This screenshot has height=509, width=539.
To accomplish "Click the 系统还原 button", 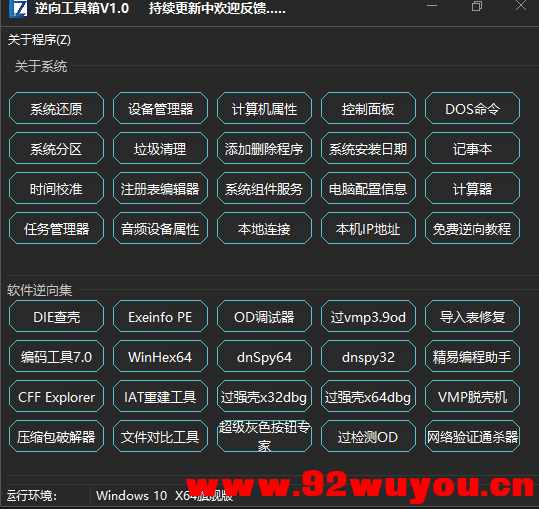I will point(56,109).
